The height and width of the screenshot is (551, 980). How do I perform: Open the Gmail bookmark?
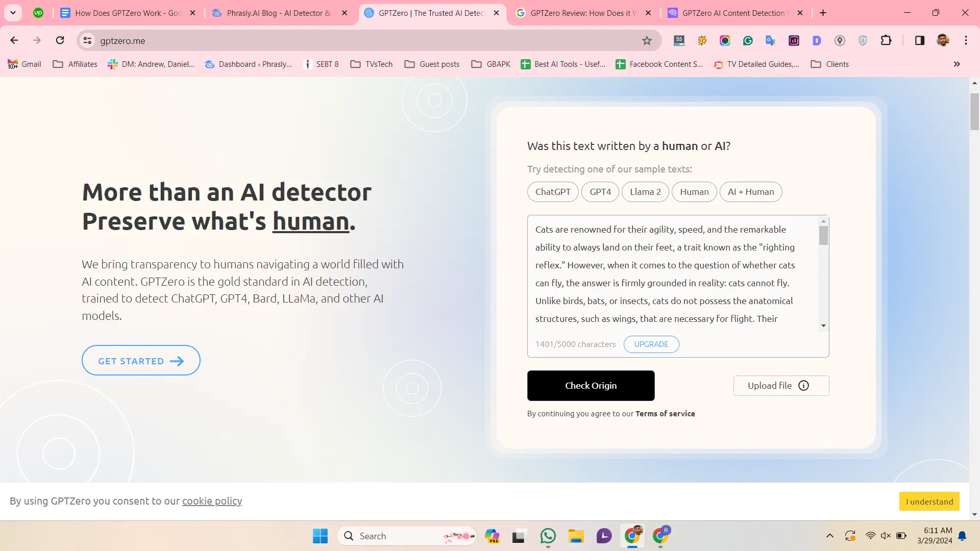pos(24,64)
